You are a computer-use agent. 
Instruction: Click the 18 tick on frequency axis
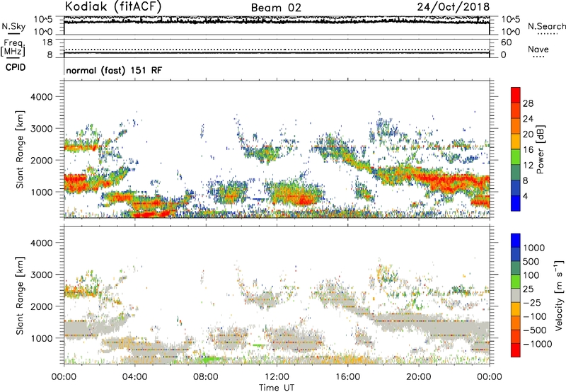[47, 42]
